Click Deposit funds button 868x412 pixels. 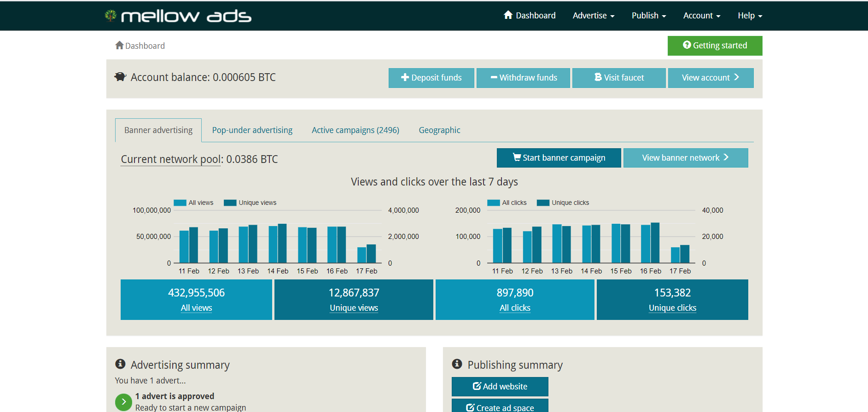click(x=431, y=78)
